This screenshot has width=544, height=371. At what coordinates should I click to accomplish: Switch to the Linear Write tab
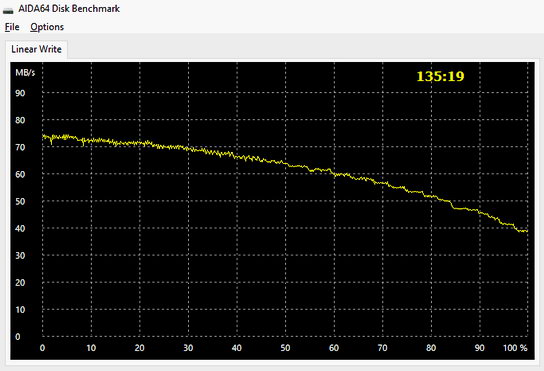click(36, 49)
